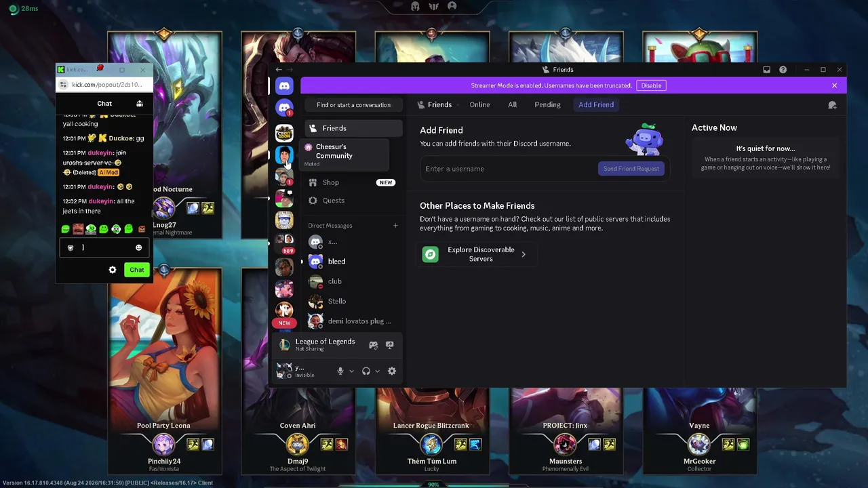
Task: Click the 28ms ping indicator
Action: (x=24, y=9)
